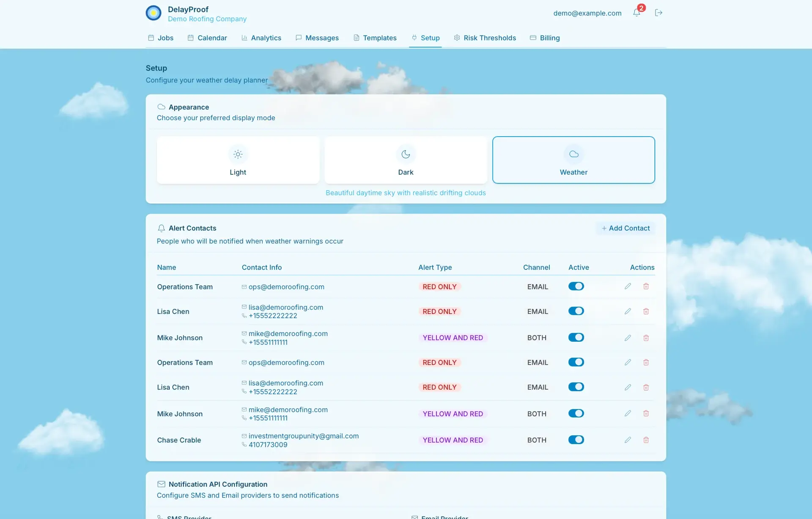The width and height of the screenshot is (812, 519).
Task: Delete the second Mike Johnson contact
Action: [x=646, y=413]
